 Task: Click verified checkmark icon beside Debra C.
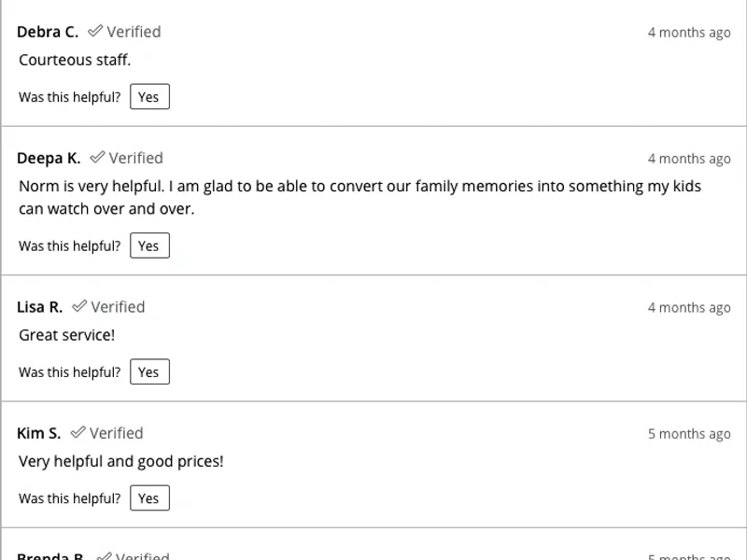point(95,32)
